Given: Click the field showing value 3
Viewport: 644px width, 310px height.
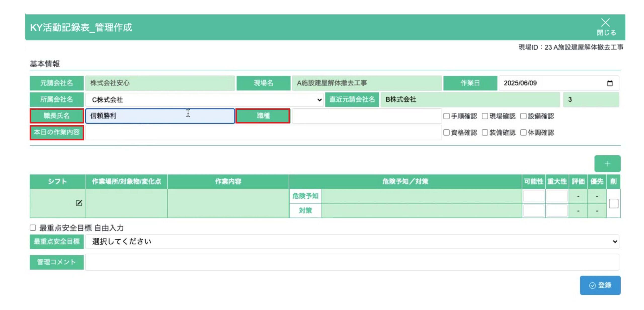Looking at the screenshot, I should pyautogui.click(x=591, y=100).
